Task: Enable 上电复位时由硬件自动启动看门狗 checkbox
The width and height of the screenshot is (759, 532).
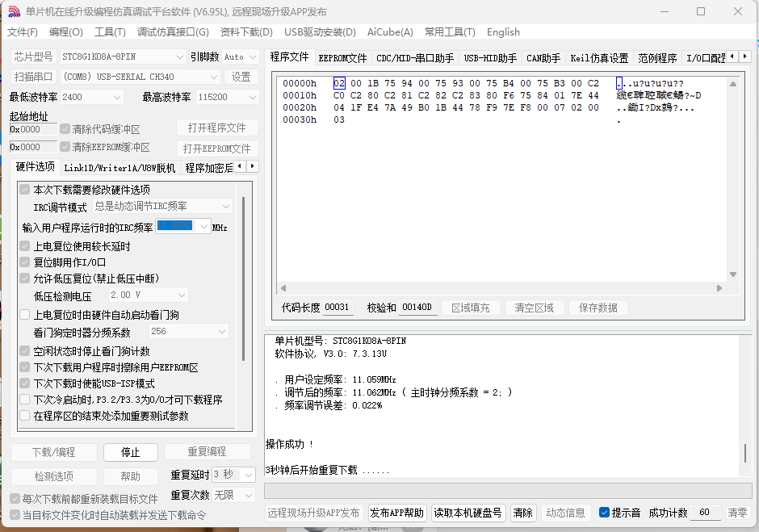Action: point(25,315)
